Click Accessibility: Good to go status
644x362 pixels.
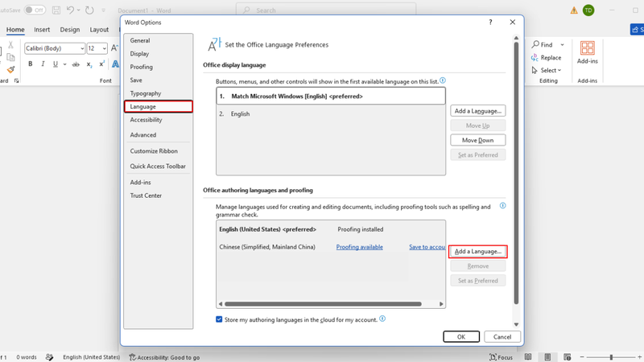coord(164,357)
